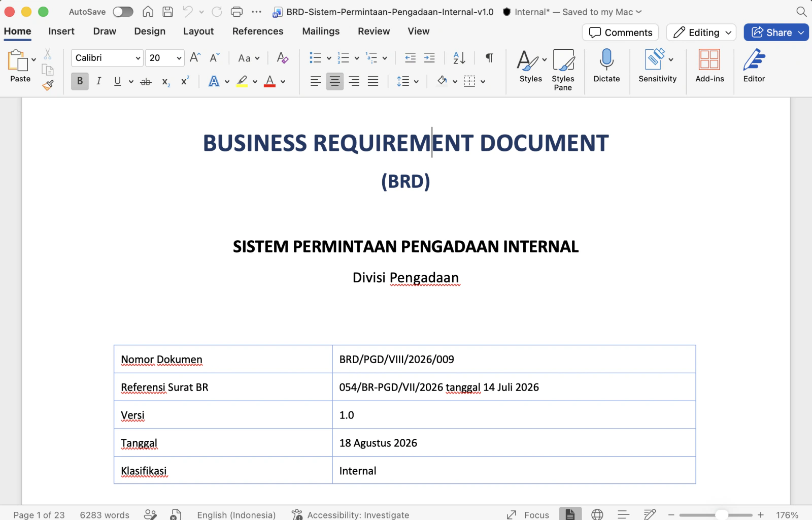Align text right

pos(354,81)
